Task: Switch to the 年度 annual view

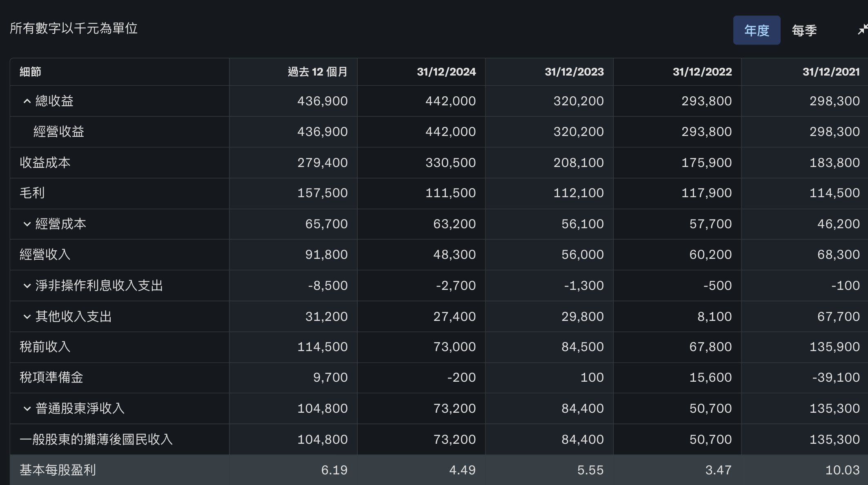Action: pos(757,30)
